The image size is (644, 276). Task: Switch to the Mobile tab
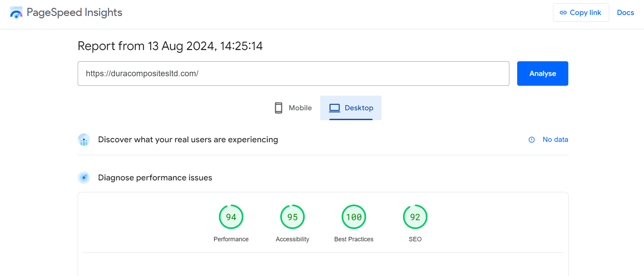pyautogui.click(x=293, y=108)
